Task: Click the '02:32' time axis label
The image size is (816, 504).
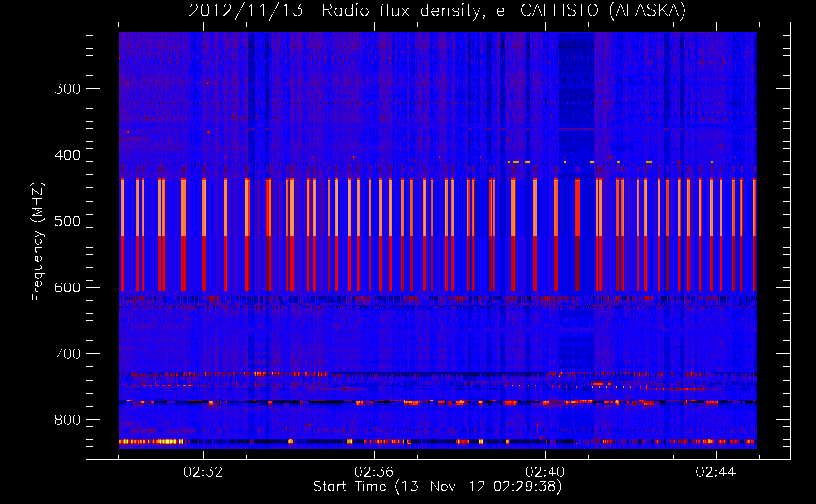Action: (203, 472)
